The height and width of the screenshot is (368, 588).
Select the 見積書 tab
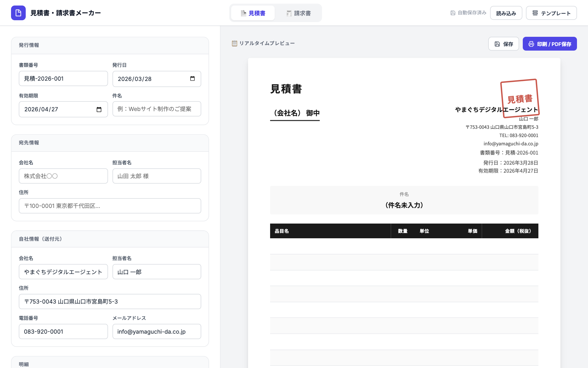253,13
